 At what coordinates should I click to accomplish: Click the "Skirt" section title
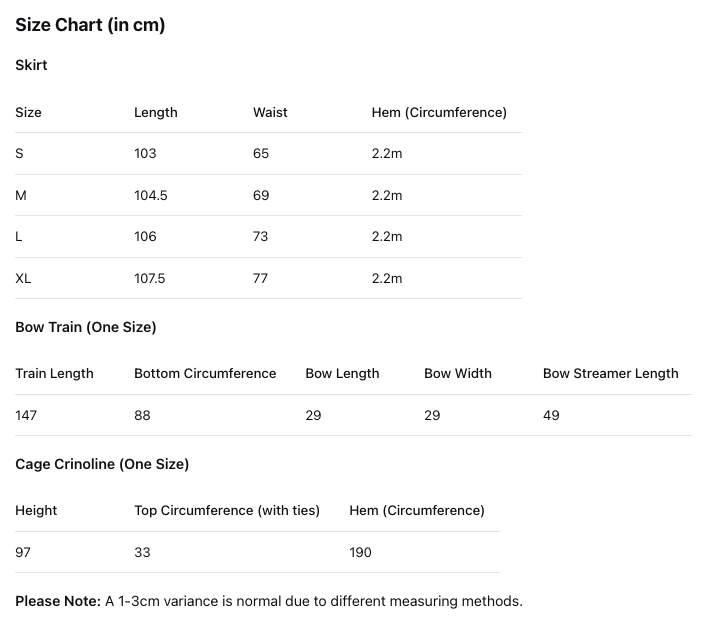31,65
